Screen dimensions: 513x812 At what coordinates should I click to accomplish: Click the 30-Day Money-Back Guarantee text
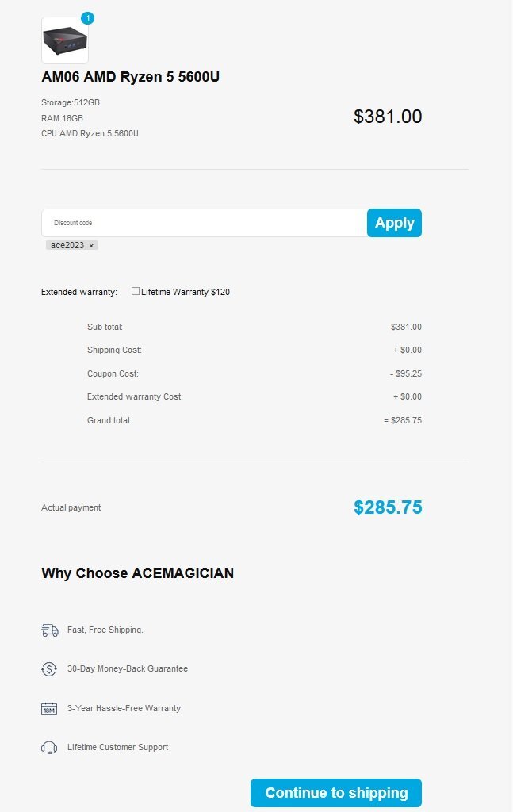tap(128, 669)
